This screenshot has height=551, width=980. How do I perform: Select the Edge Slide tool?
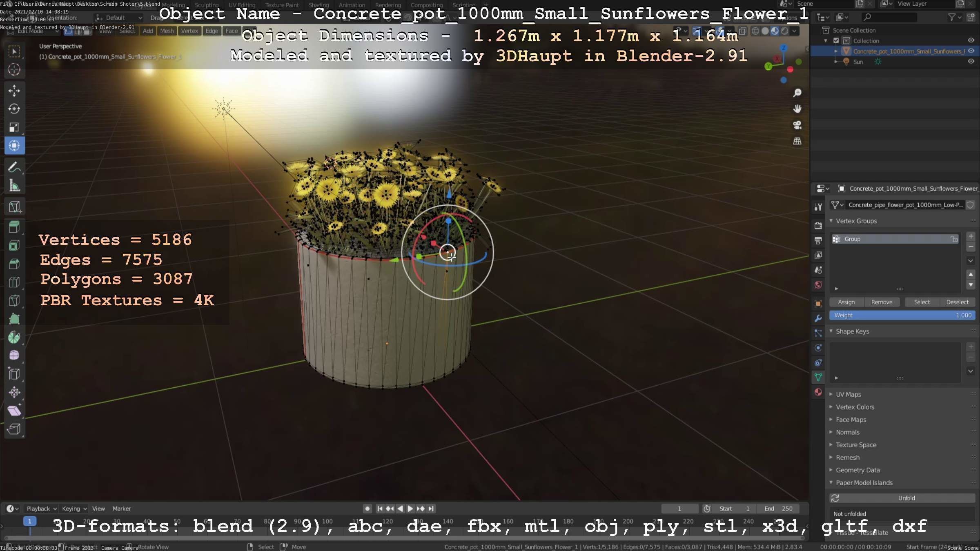tap(14, 374)
